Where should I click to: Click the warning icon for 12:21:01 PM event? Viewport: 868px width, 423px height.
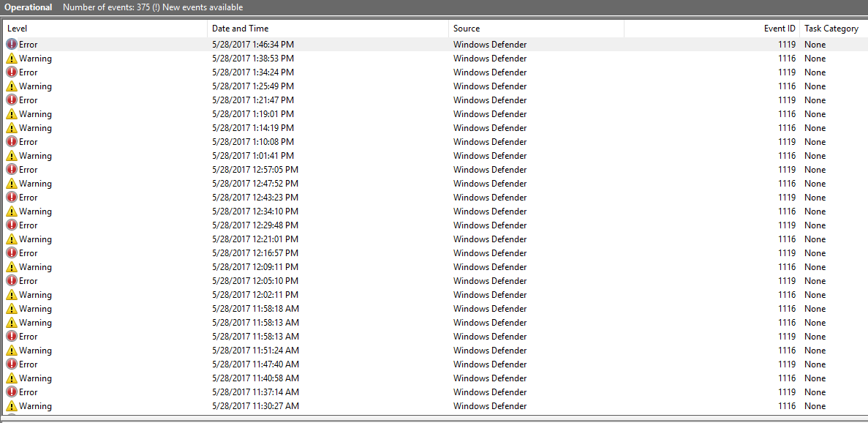12,239
